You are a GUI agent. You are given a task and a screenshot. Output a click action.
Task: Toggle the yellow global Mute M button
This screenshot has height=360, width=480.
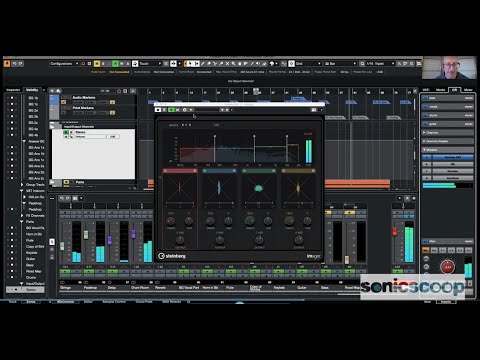97,63
